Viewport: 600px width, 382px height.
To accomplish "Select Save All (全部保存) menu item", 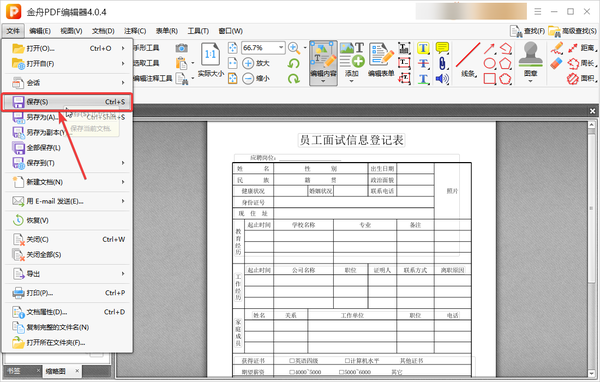I will click(67, 148).
